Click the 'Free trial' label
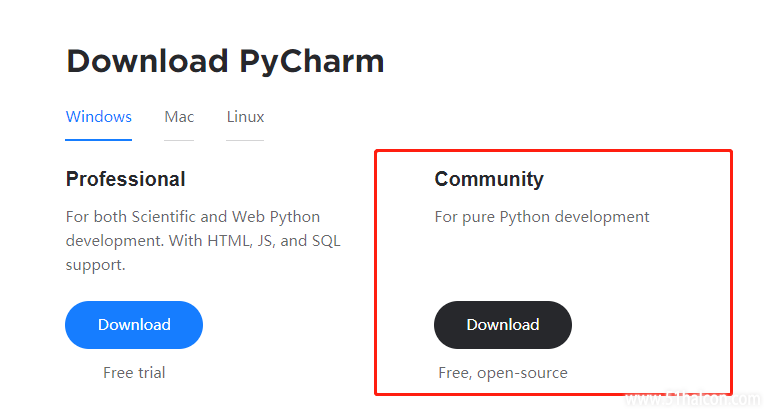The height and width of the screenshot is (418, 772). [x=134, y=373]
